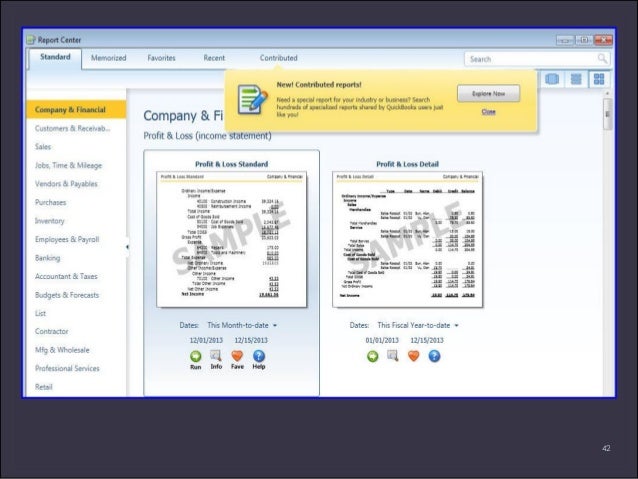Open Help for Profit & Loss Standard
The image size is (638, 479).
(259, 356)
